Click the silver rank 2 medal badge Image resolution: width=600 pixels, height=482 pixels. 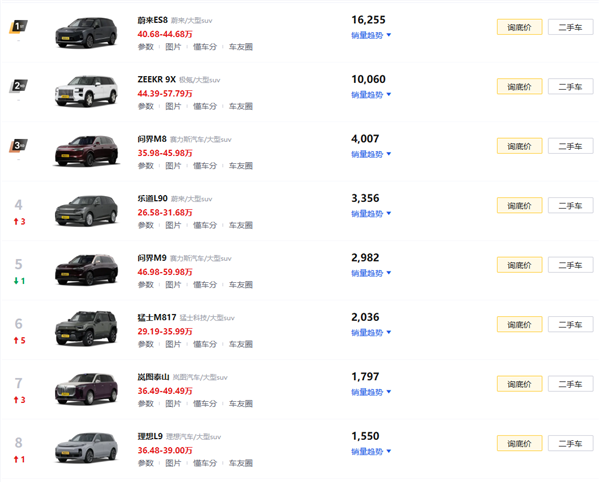(18, 87)
